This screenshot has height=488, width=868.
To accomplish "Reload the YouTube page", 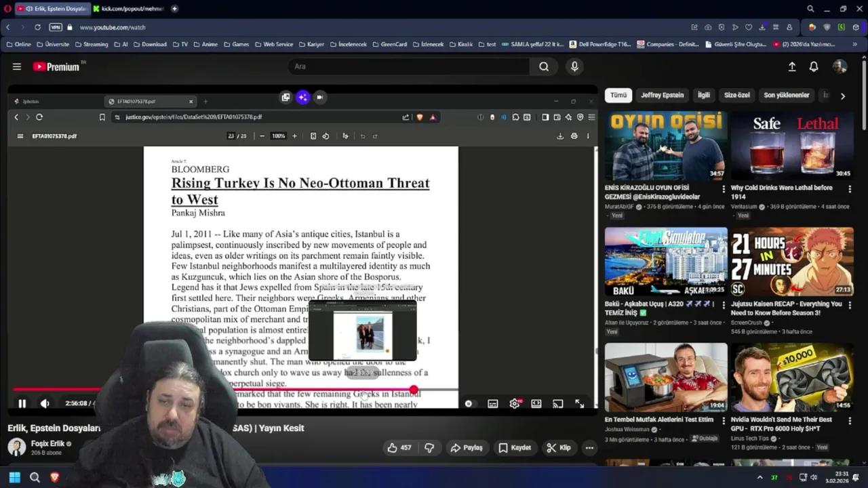I will coord(37,27).
